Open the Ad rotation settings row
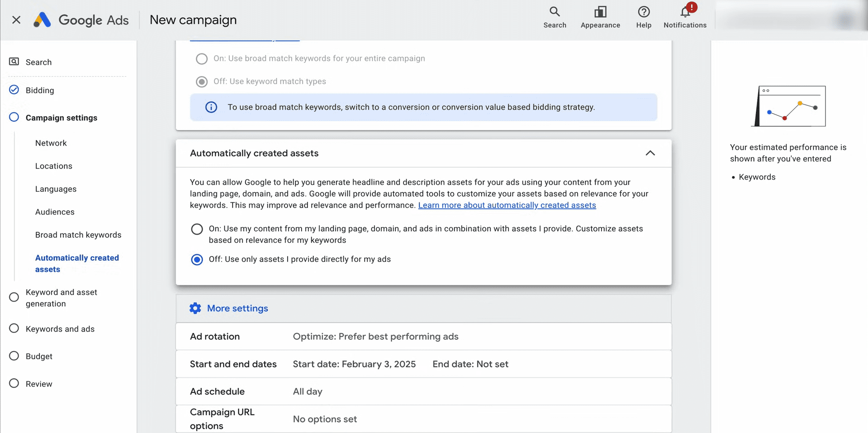 click(375, 336)
